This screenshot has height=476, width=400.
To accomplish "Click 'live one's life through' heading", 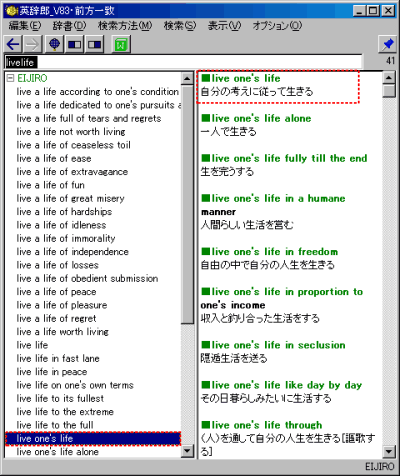I will point(262,425).
